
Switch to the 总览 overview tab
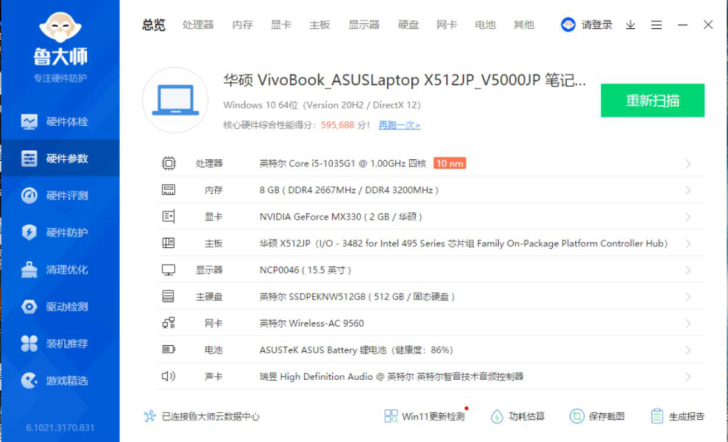pos(154,25)
